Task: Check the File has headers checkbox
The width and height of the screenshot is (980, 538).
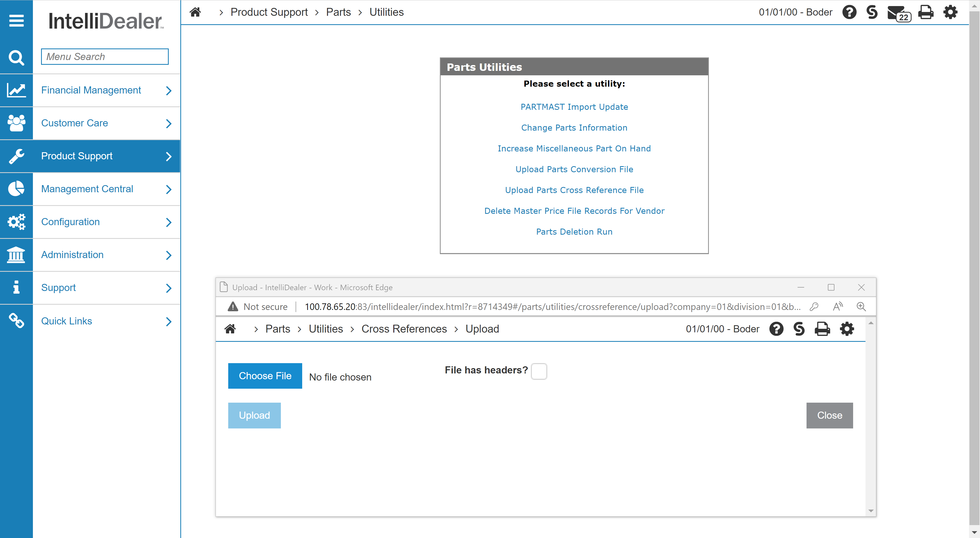Action: point(539,371)
